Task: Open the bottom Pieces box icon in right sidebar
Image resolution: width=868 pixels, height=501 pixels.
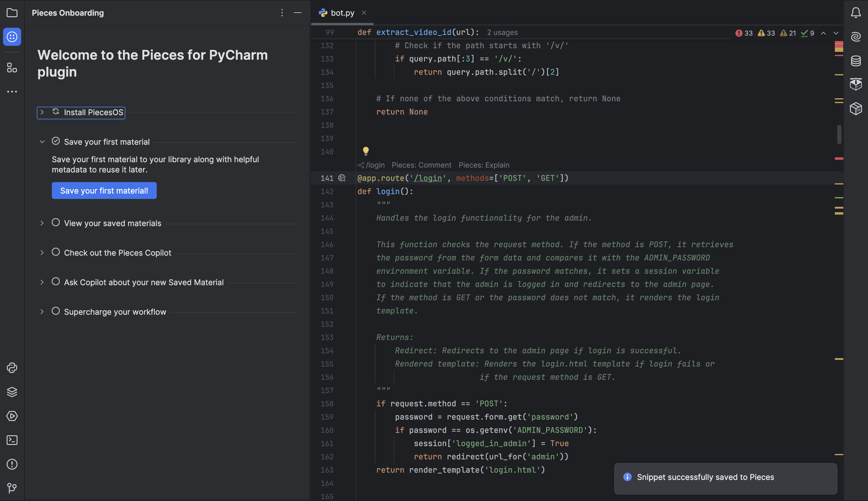Action: point(856,109)
